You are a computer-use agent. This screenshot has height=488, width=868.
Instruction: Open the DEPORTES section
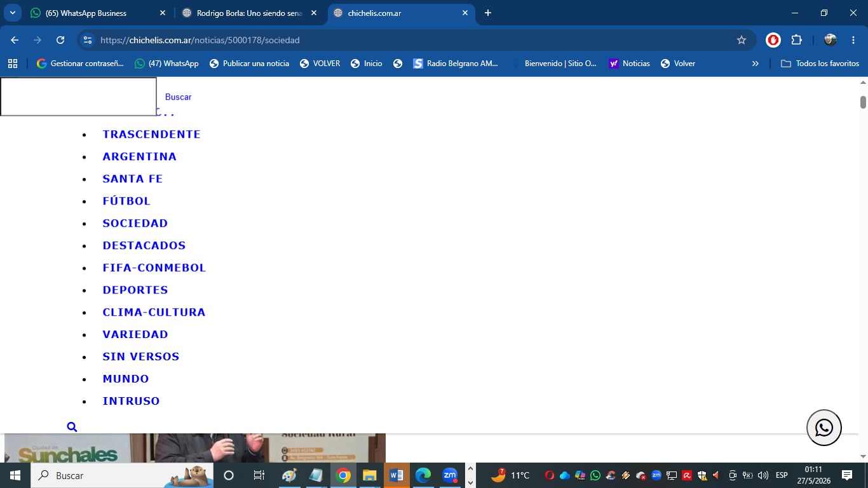(135, 290)
